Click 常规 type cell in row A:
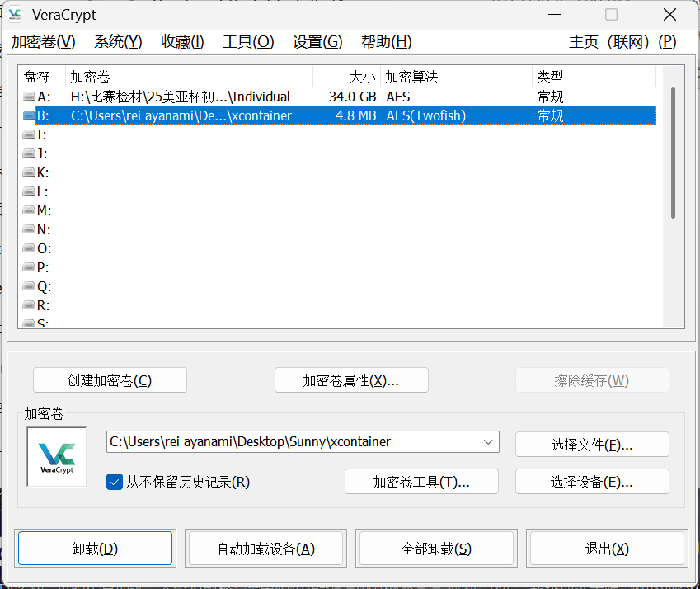Screen dimensions: 700x589 [550, 97]
